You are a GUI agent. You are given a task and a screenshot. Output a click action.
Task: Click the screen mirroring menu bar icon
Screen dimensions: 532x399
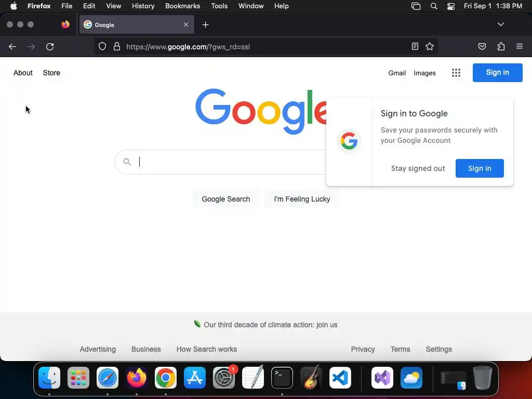coord(416,6)
